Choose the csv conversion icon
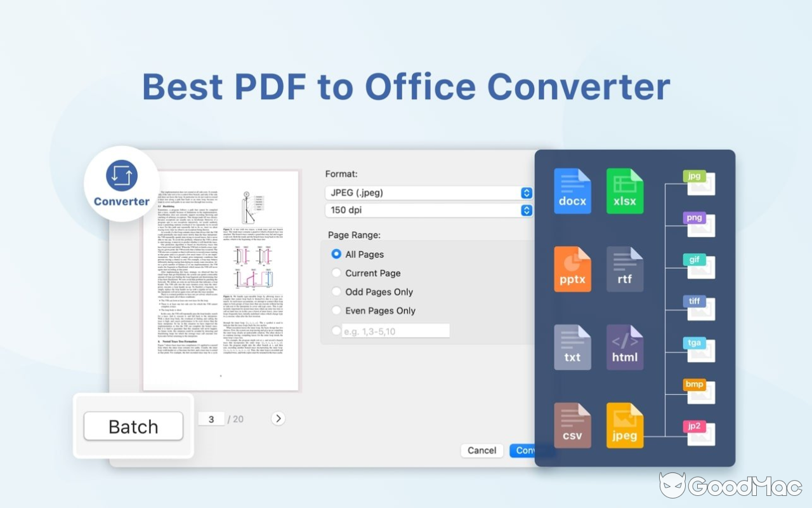 (x=572, y=425)
